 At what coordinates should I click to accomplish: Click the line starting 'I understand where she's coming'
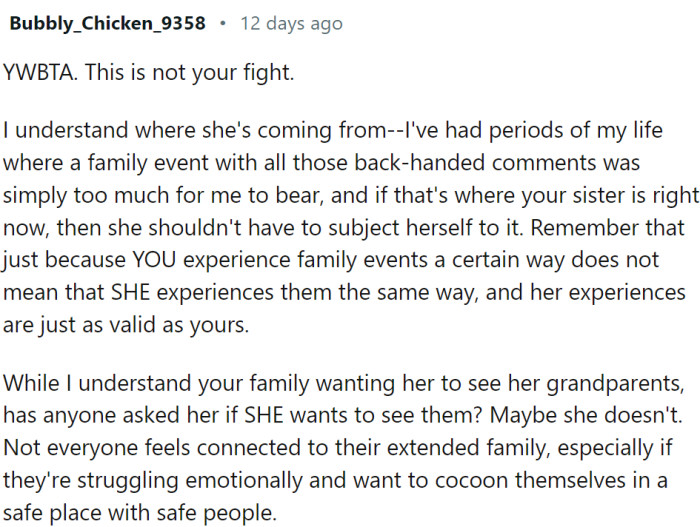tap(333, 130)
